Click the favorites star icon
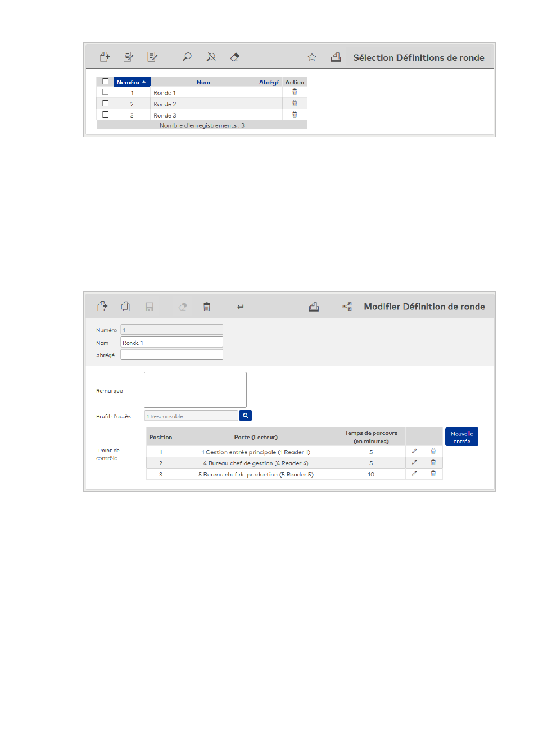The image size is (534, 756). point(312,57)
